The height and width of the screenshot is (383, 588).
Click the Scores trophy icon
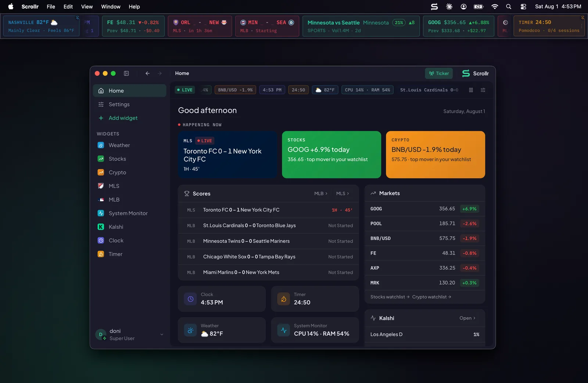(187, 194)
